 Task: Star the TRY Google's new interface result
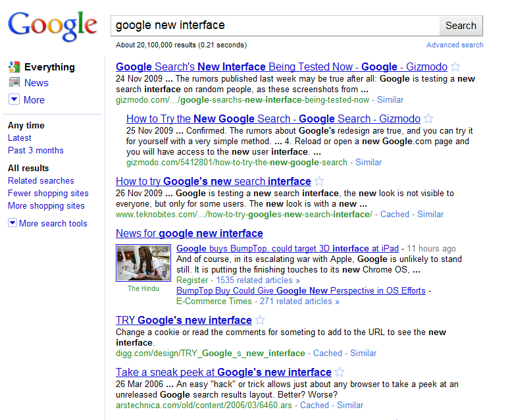pos(260,320)
